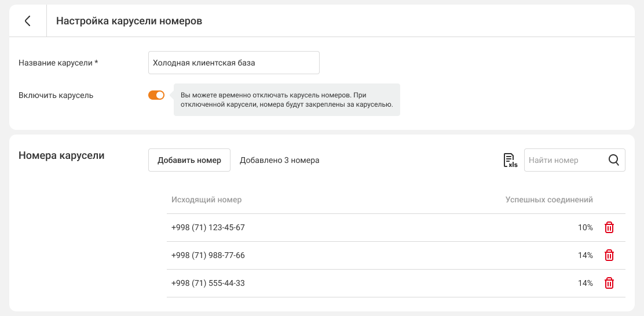Click the Номера карусели section heading
Viewport: 644px width, 316px height.
[x=61, y=155]
